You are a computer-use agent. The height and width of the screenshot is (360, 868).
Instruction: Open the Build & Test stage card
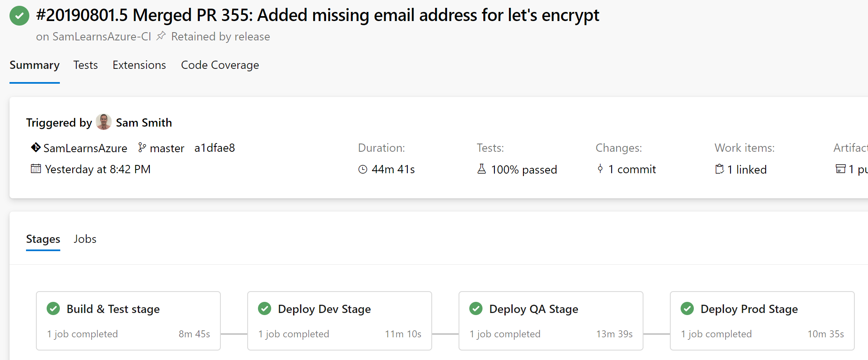pos(128,321)
